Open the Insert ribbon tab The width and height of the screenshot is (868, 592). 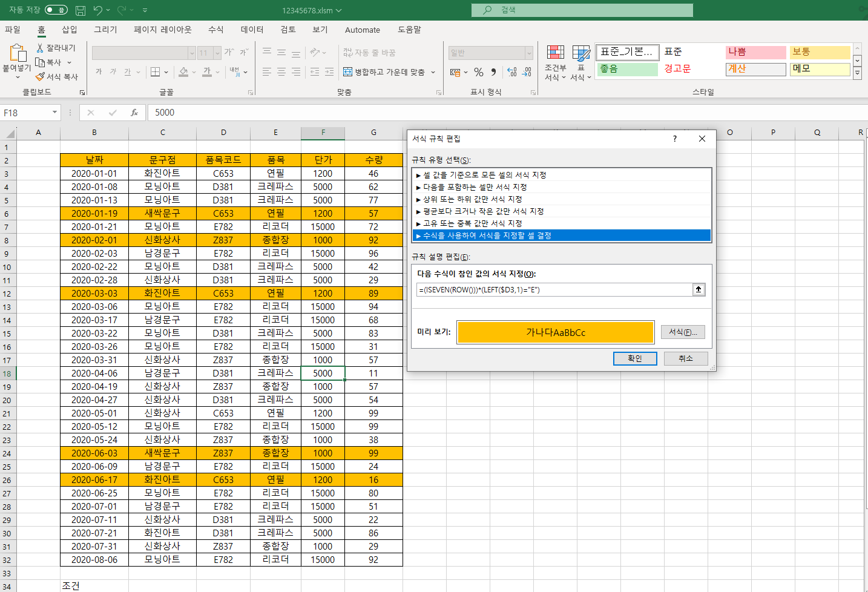tap(70, 30)
